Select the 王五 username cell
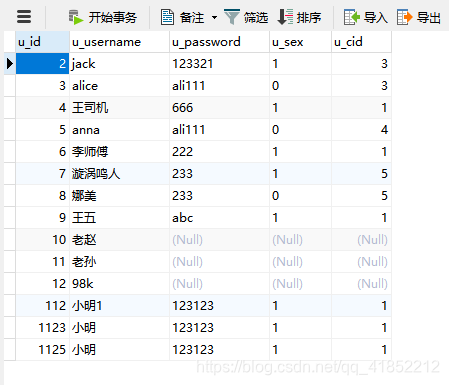Screen dimensions: 449x385 pos(119,218)
